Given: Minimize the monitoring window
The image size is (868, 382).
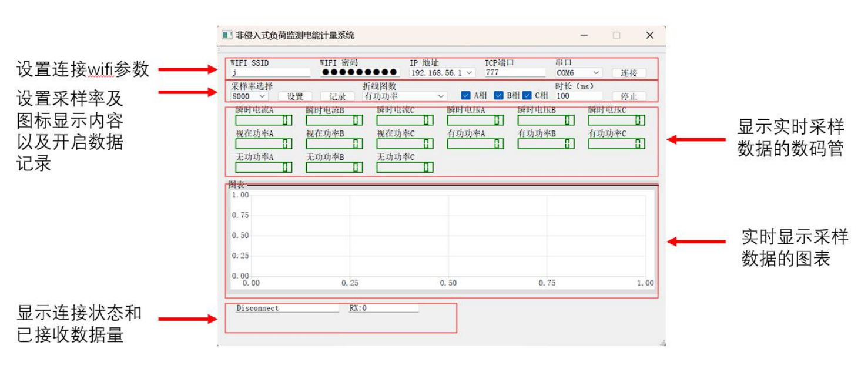Looking at the screenshot, I should (x=584, y=35).
